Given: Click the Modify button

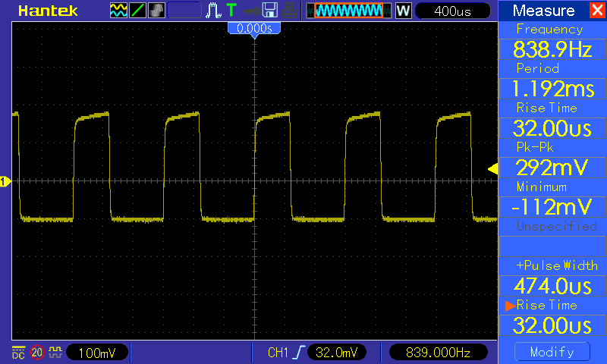Looking at the screenshot, I should [x=552, y=352].
